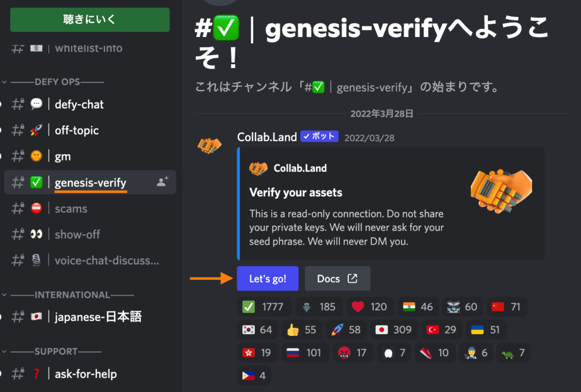
Task: Click the rocket reaction 58
Action: [346, 330]
